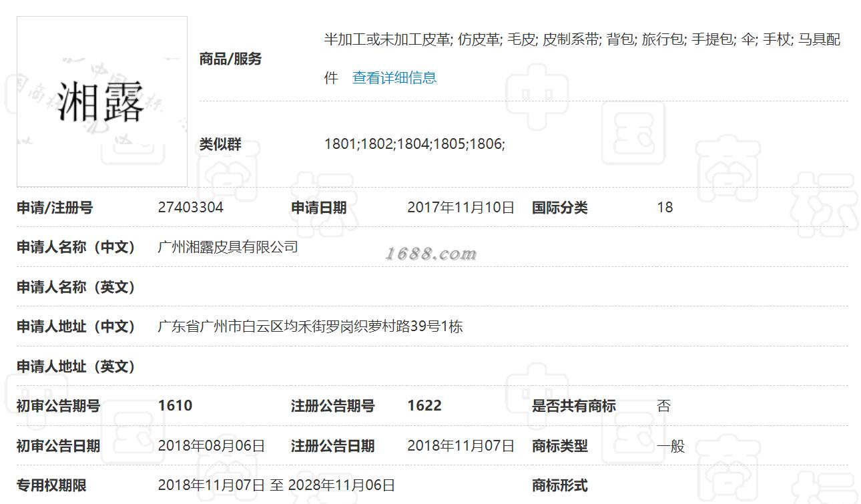
Task: Click the application date 2017年11月10日
Action: [461, 208]
